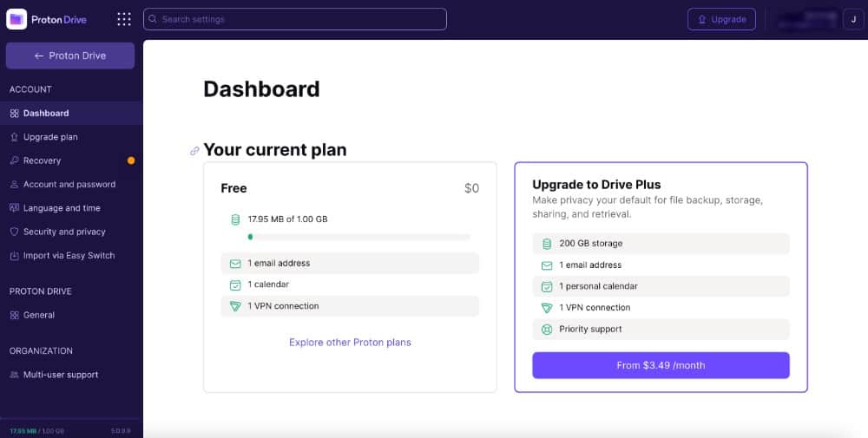
Task: Open Multi-user support section
Action: pyautogui.click(x=61, y=375)
